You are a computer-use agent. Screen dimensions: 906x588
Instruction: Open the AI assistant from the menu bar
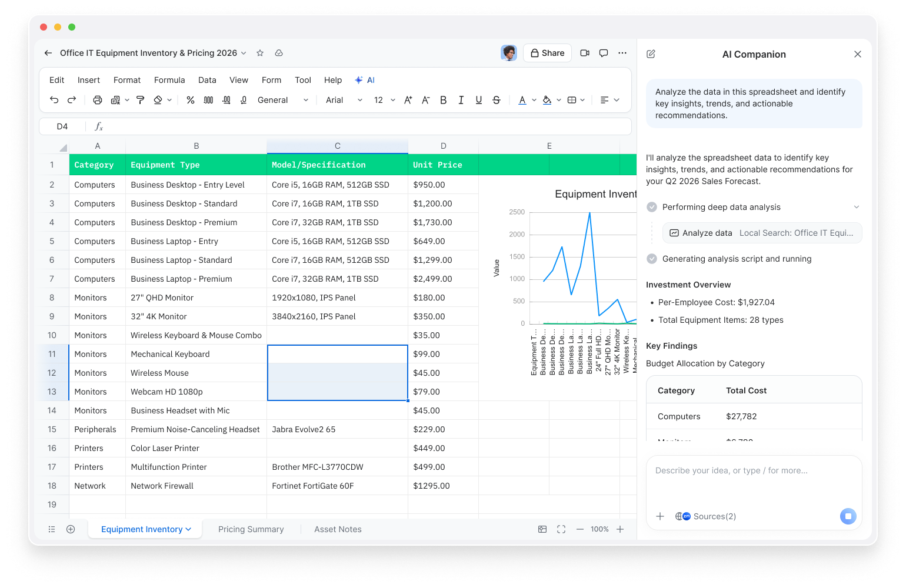(x=364, y=80)
